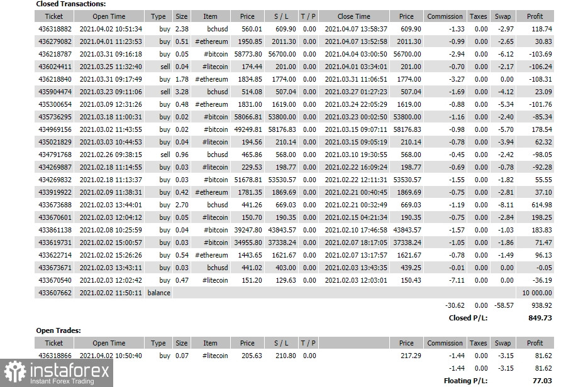Screen dimensions: 588x387
Task: Select ticket 435021829 cell
Action: pos(55,142)
